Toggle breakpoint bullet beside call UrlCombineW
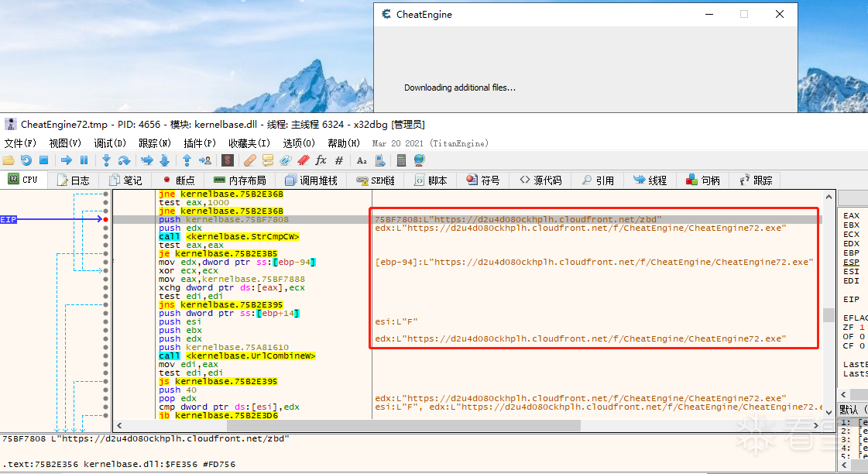 point(106,356)
